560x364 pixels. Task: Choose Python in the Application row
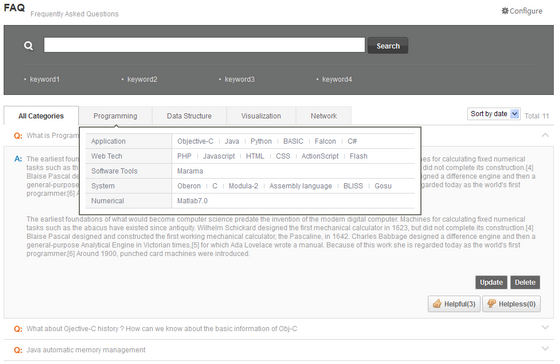(x=261, y=141)
